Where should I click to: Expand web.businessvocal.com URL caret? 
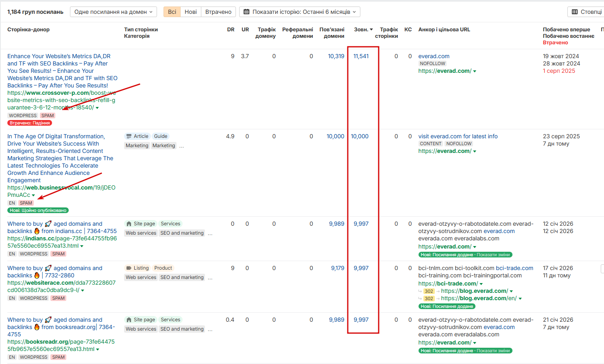click(33, 195)
